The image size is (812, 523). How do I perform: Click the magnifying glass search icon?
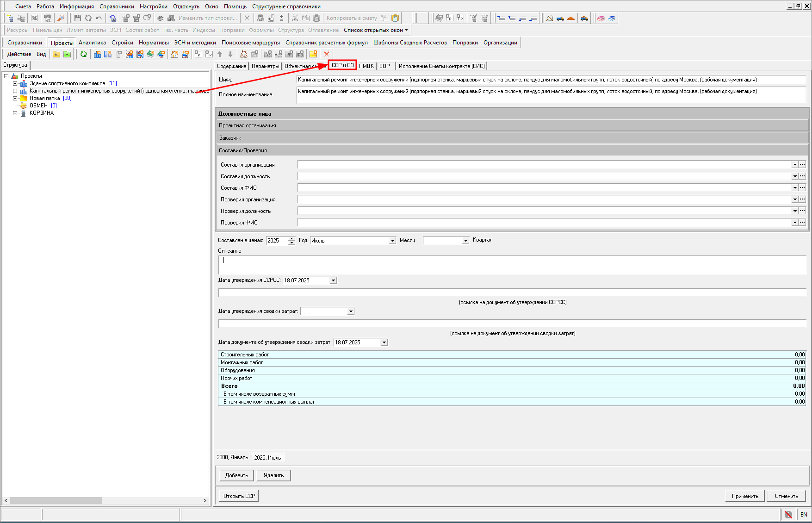click(x=61, y=18)
